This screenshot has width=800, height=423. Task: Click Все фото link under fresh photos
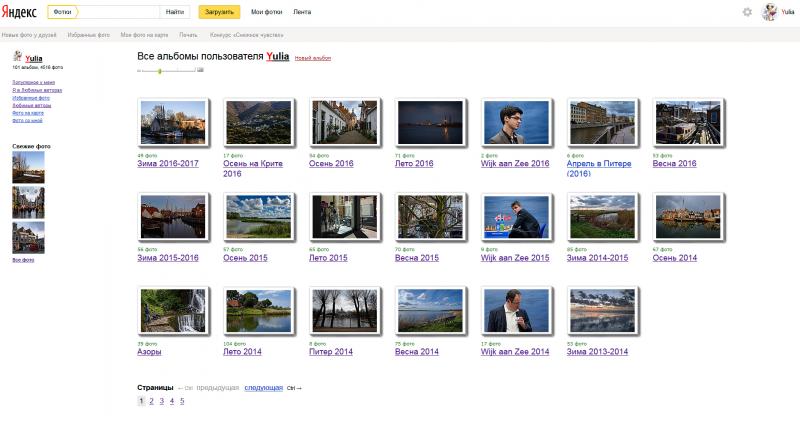pos(23,260)
